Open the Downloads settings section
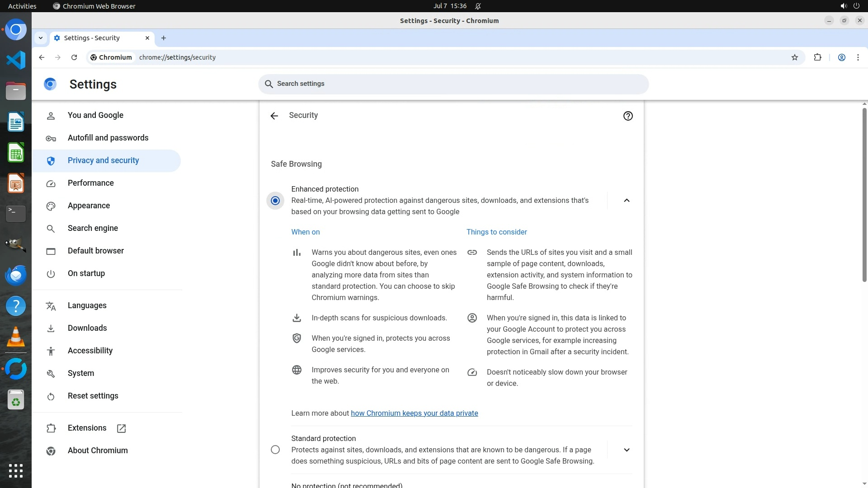Screen dimensions: 868x488 click(87, 328)
